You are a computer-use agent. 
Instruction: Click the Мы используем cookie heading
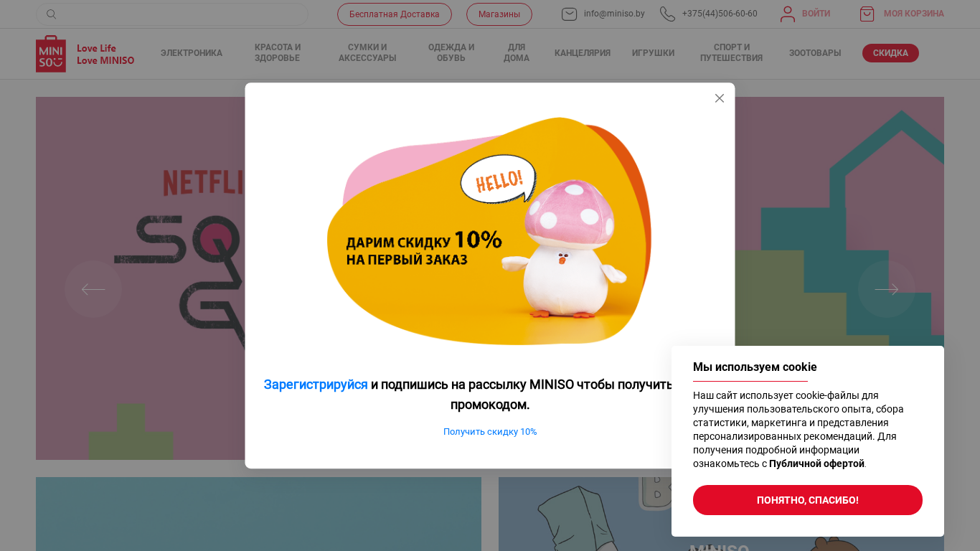pos(755,367)
